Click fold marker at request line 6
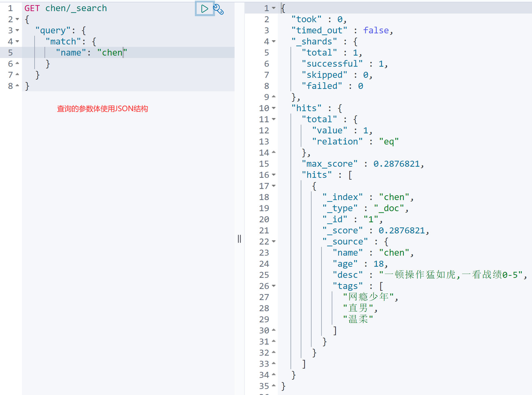 [17, 63]
